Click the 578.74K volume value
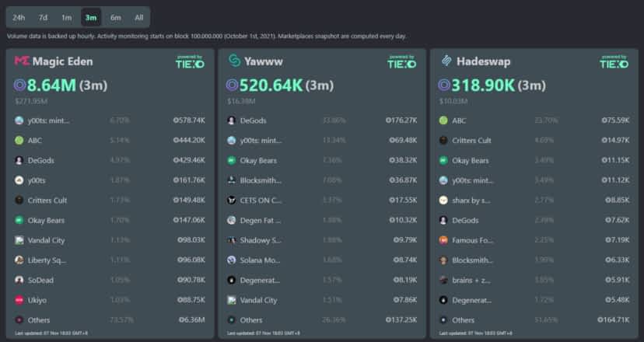The height and width of the screenshot is (342, 644). click(x=189, y=120)
